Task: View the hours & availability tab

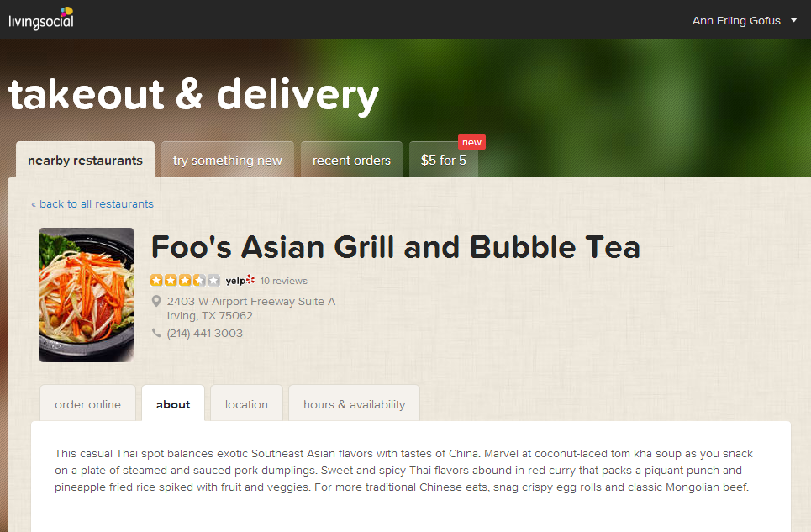Action: 354,403
